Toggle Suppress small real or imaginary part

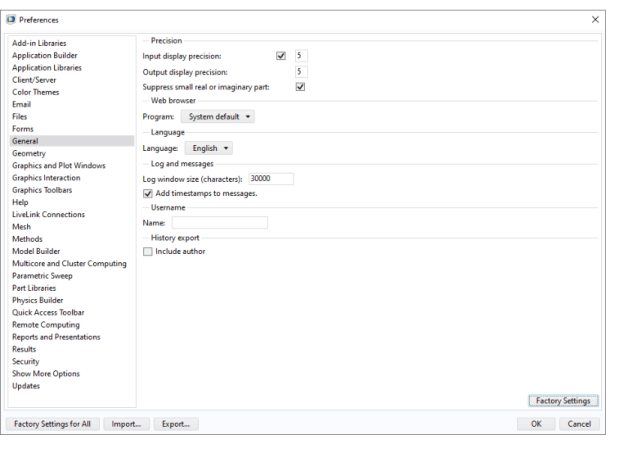click(300, 87)
